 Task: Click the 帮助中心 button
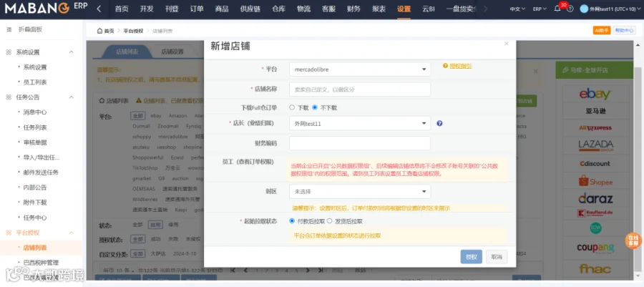click(x=624, y=30)
